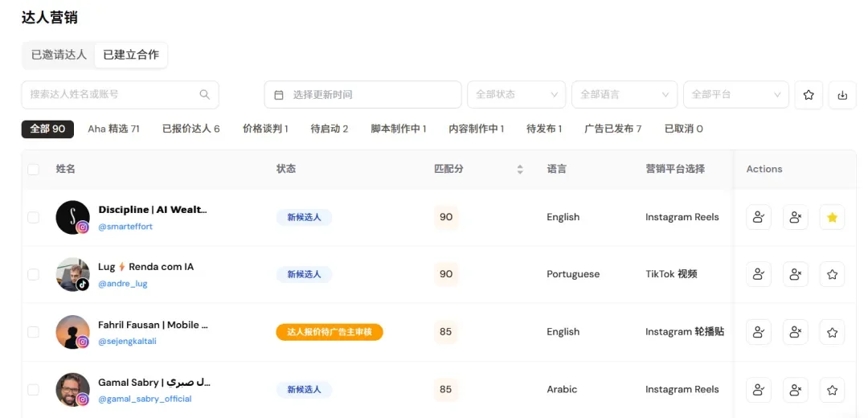Switch to 已建立合作 tab
The image size is (868, 418).
click(x=131, y=55)
